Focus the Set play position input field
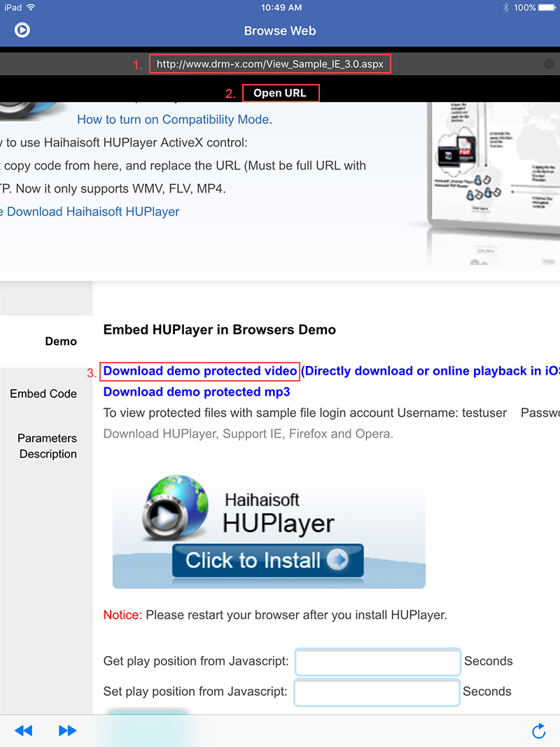Viewport: 560px width, 747px height. point(377,692)
